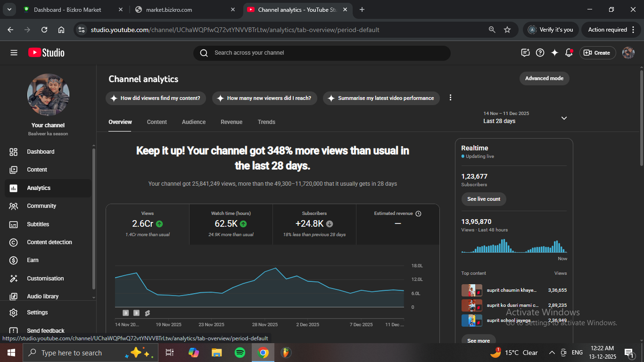Viewport: 644px width, 362px height.
Task: Open the notifications bell
Action: click(569, 53)
